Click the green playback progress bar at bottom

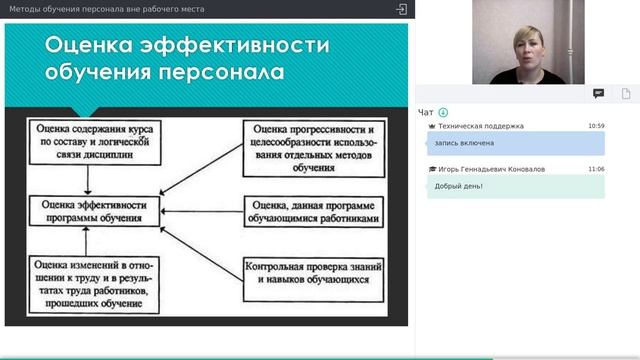[247, 358]
